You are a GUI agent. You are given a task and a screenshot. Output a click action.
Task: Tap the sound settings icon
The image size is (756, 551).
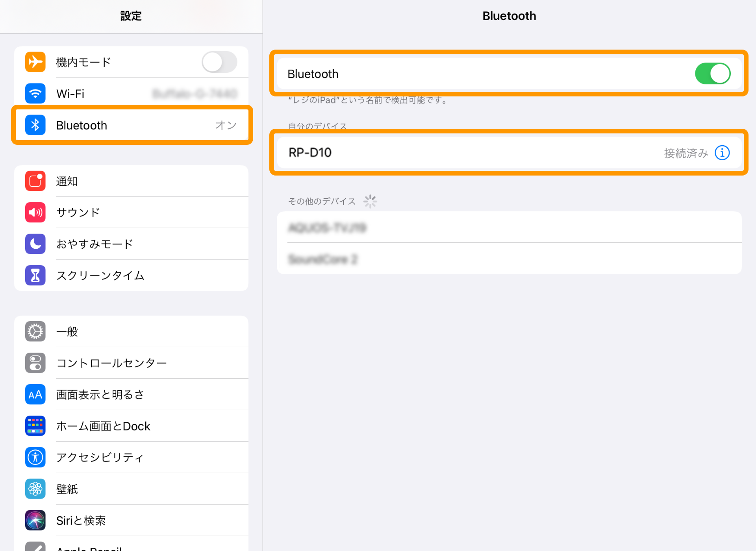click(x=35, y=213)
